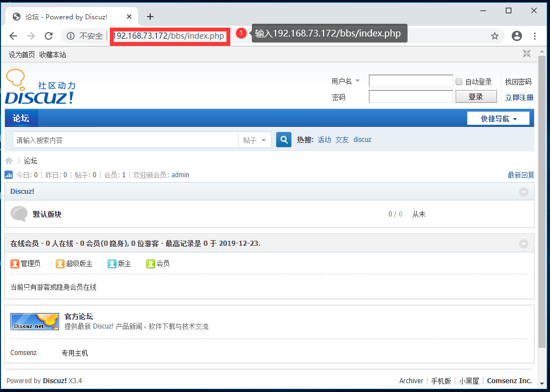Click the 活动 hot search link
550x392 pixels.
(324, 140)
